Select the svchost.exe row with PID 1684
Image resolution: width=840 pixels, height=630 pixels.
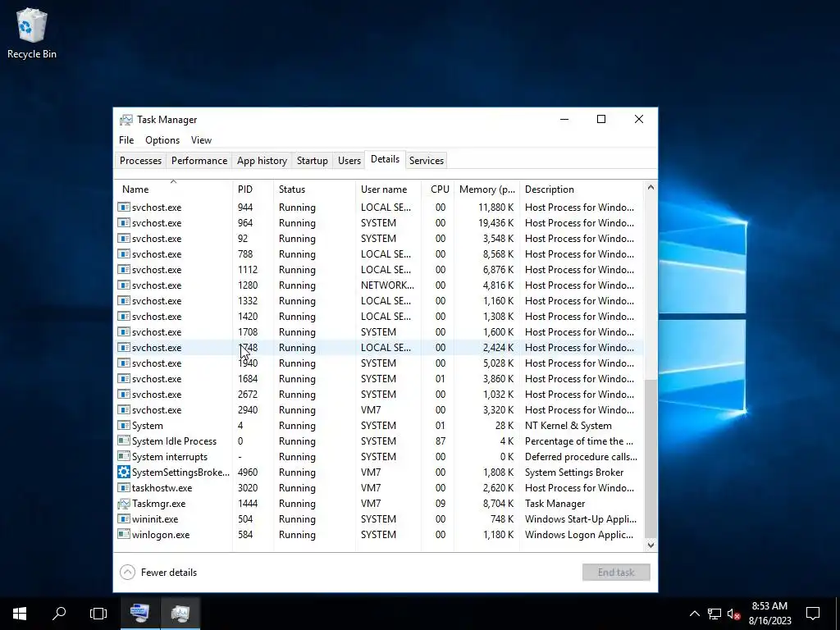[379, 379]
